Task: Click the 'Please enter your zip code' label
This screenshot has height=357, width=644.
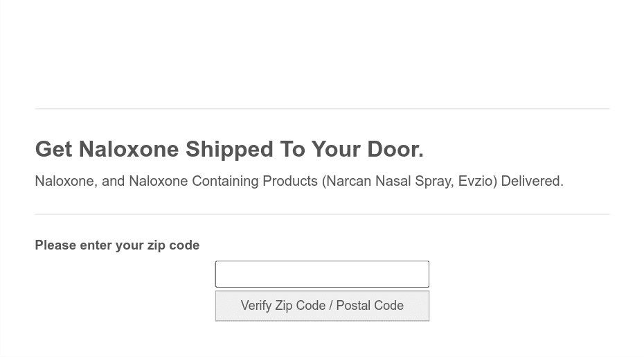Action: coord(117,245)
